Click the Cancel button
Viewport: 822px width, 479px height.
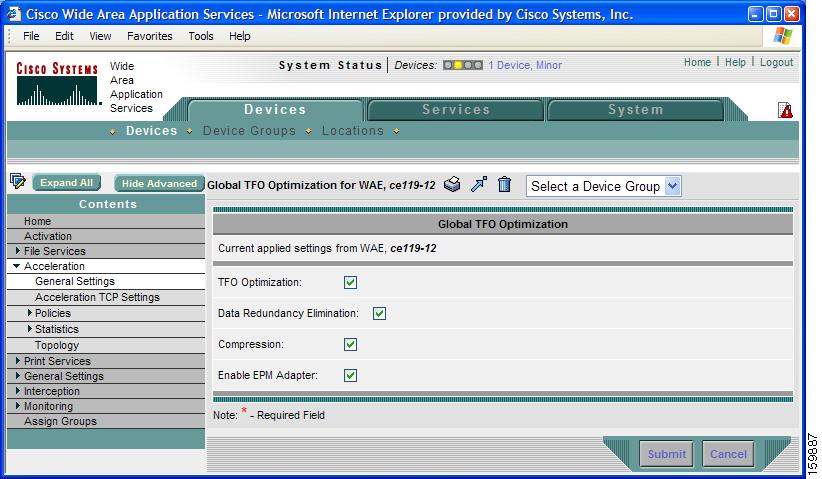(728, 454)
